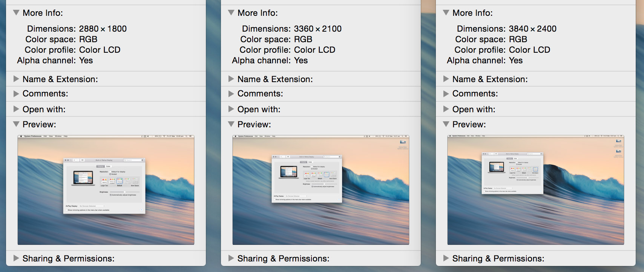Expand Comments in the 3360 × 2100 window
Image resolution: width=644 pixels, height=272 pixels.
point(231,93)
